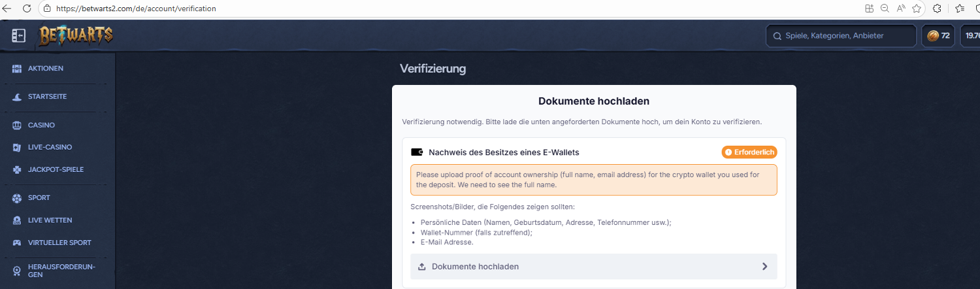Click the orange Erforderlich badge
Viewport: 980px width, 289px height.
749,152
